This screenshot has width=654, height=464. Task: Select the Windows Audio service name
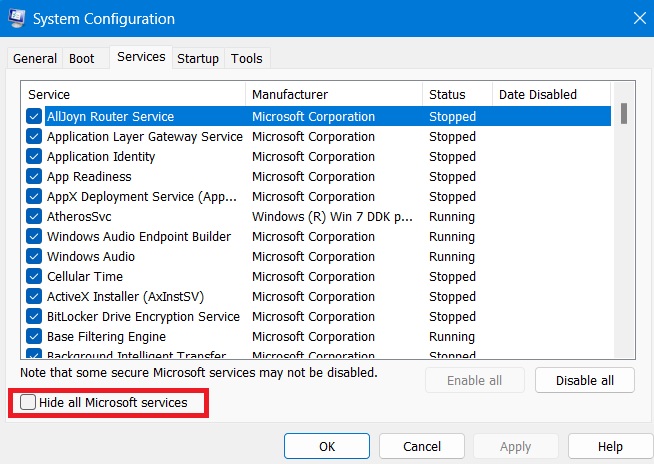(x=91, y=257)
